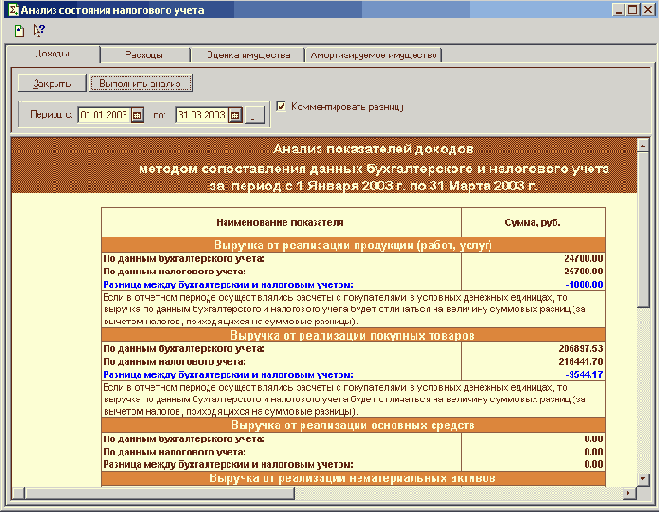
Task: Go to 'Амортизируемое имущество' tab
Action: [x=374, y=55]
